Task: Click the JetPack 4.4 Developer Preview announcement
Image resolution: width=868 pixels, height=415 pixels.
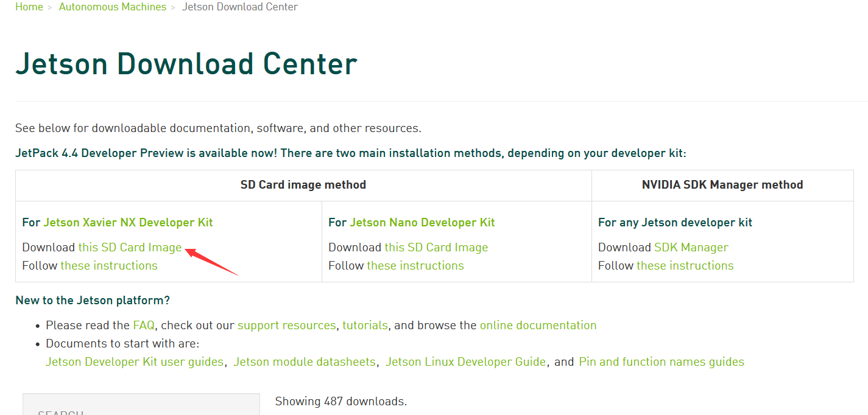Action: click(x=351, y=153)
